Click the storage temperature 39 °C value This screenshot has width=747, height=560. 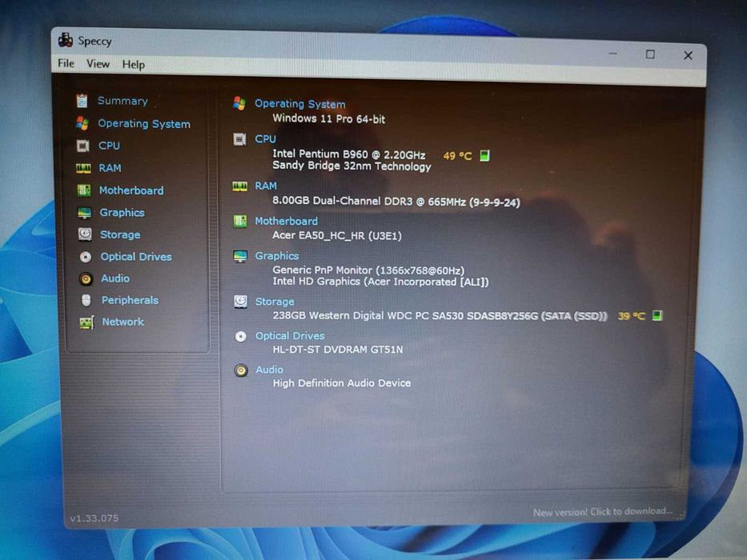tap(631, 316)
